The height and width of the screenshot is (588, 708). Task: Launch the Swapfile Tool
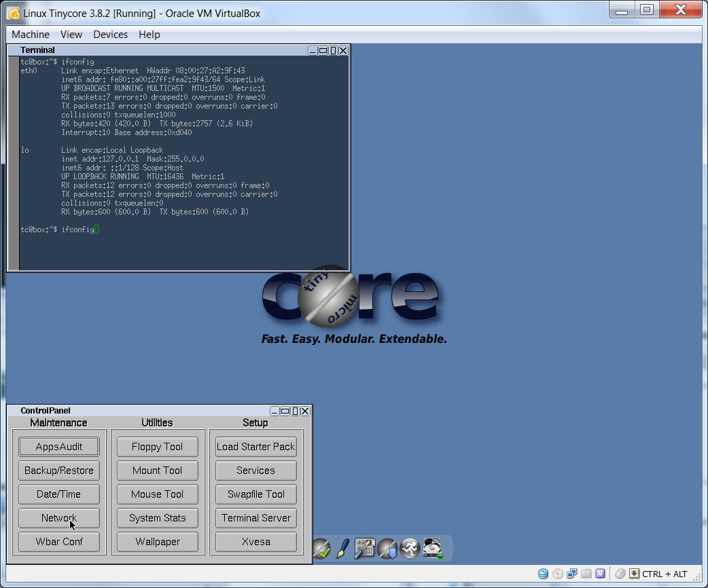pos(256,494)
